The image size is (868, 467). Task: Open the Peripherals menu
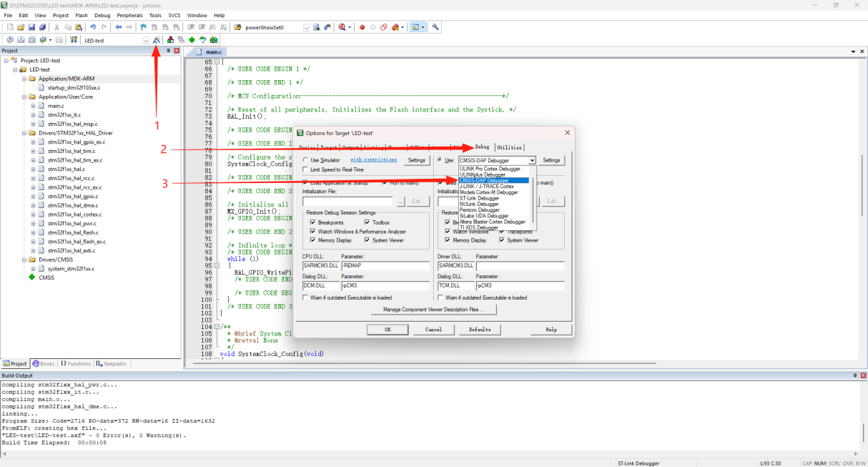pyautogui.click(x=129, y=15)
